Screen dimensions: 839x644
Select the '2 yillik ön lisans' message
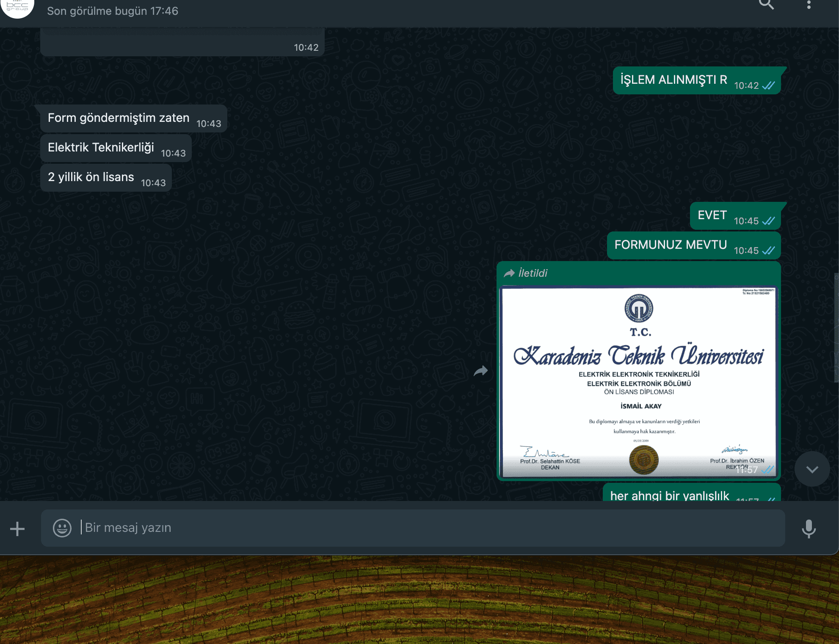pos(106,178)
